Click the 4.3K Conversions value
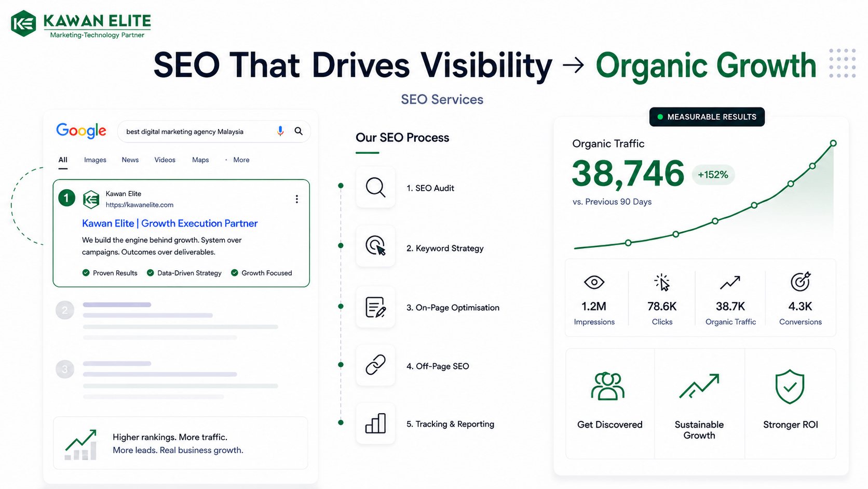 (x=801, y=307)
